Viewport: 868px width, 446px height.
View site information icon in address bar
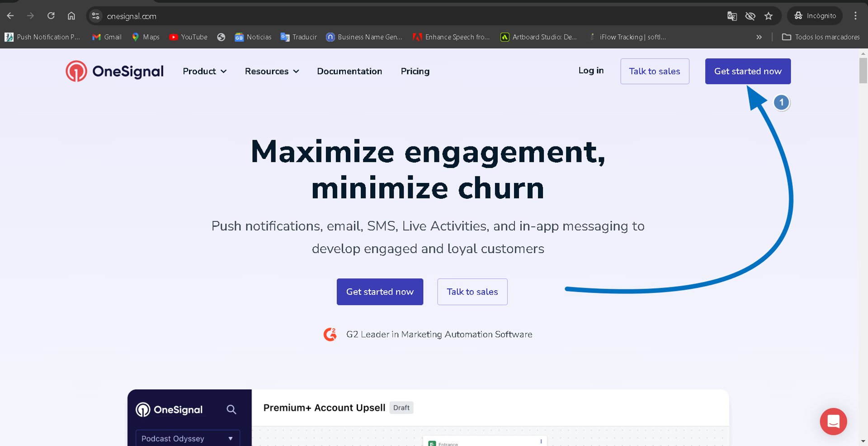coord(95,16)
